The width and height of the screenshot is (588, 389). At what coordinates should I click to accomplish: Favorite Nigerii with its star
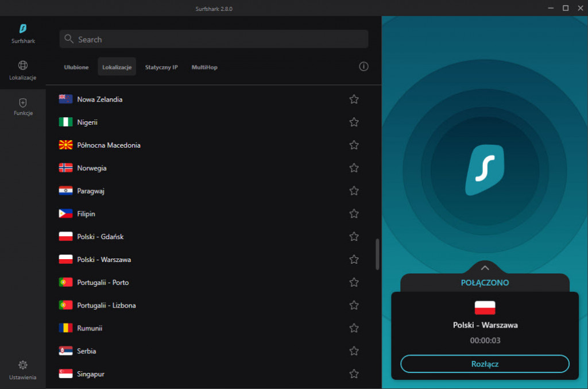click(x=354, y=122)
